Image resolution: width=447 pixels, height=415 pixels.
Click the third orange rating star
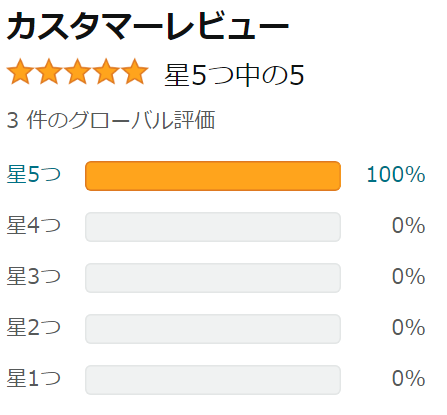[x=78, y=72]
